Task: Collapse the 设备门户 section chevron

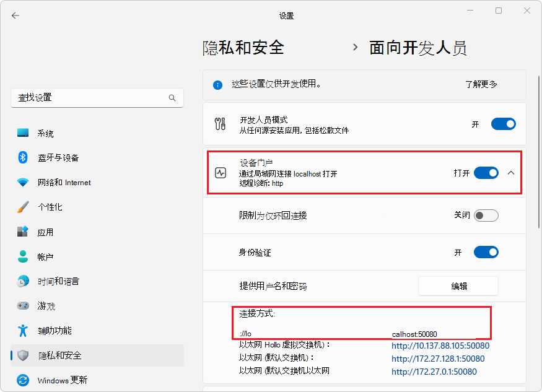Action: (x=511, y=173)
